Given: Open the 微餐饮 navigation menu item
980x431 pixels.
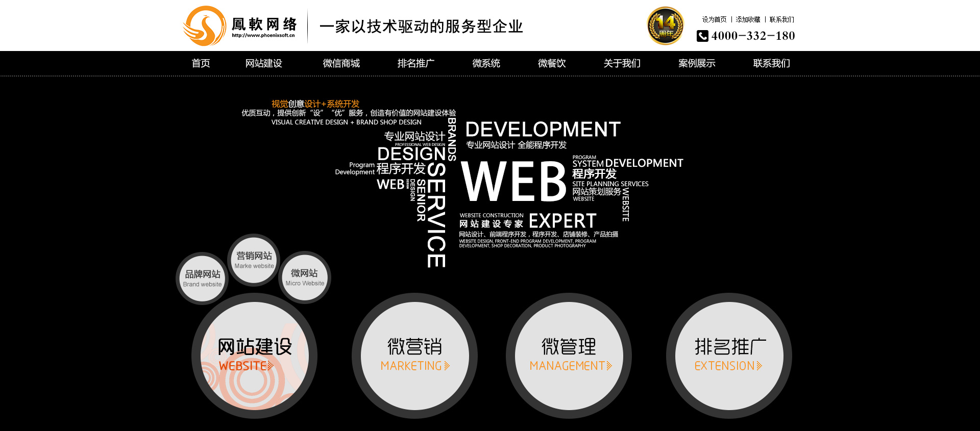Looking at the screenshot, I should [552, 63].
